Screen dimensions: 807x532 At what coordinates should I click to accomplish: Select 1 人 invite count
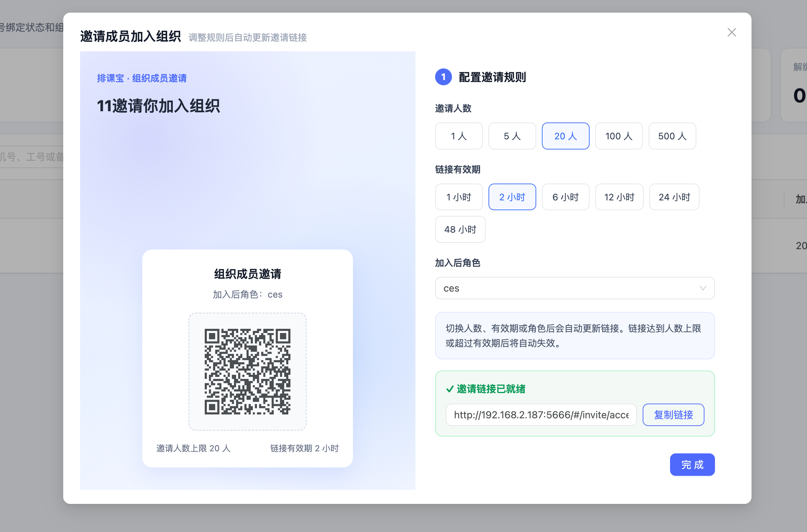click(x=459, y=136)
